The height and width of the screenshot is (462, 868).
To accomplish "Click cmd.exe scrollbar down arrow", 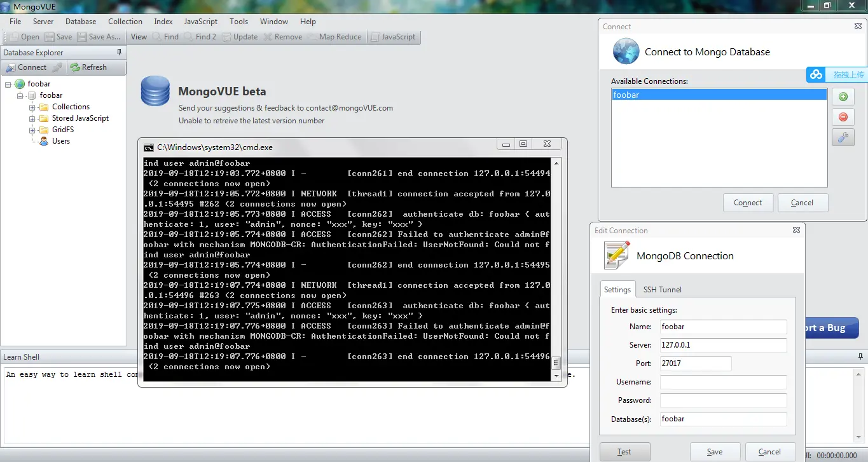I will coord(556,376).
